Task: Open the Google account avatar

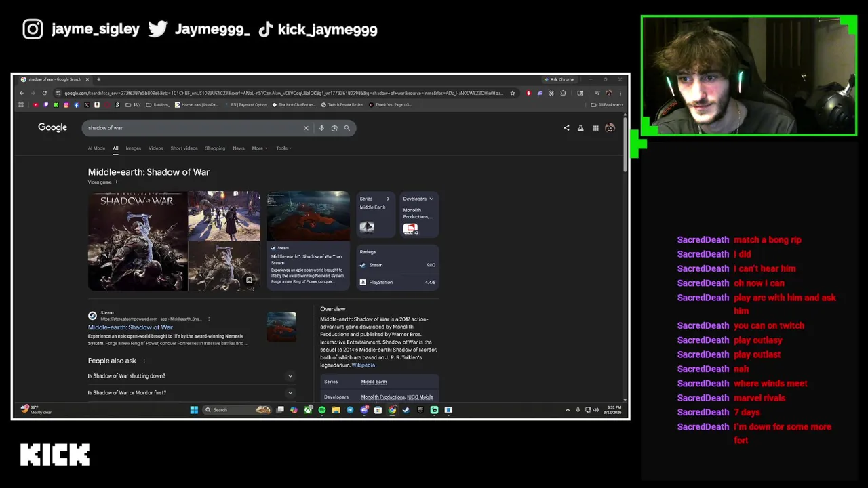Action: pos(610,128)
